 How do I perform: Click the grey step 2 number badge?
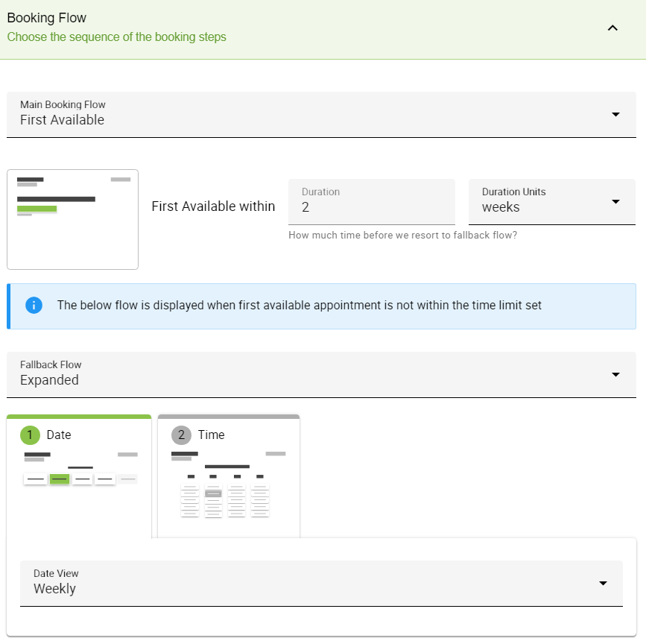tap(181, 435)
